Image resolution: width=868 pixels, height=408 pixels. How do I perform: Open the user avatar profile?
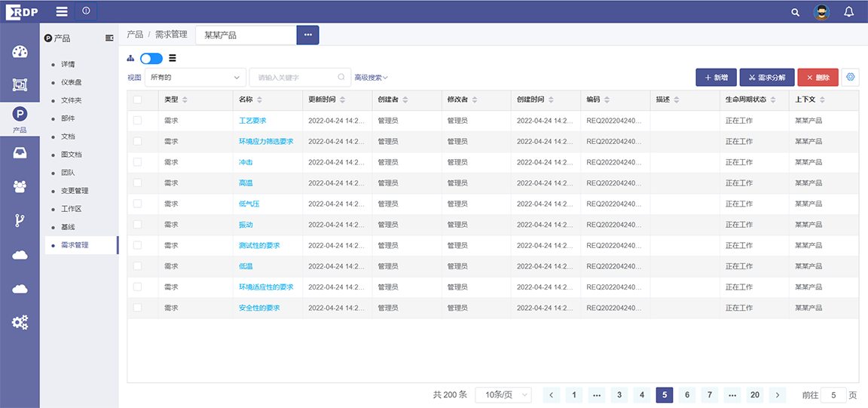pos(821,12)
